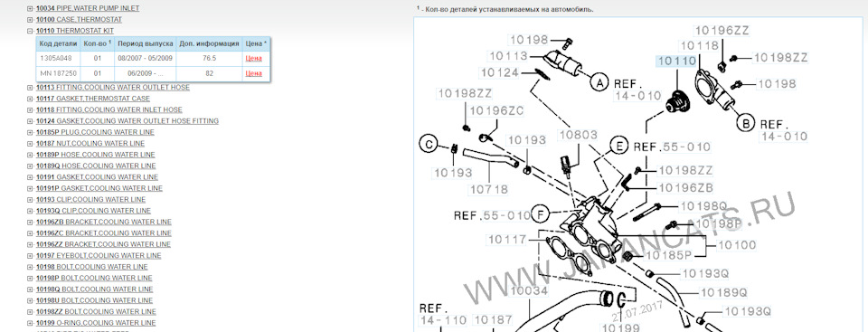Image resolution: width=868 pixels, height=332 pixels.
Task: Open the 10110 THERMOSTAT KIT link
Action: [75, 31]
